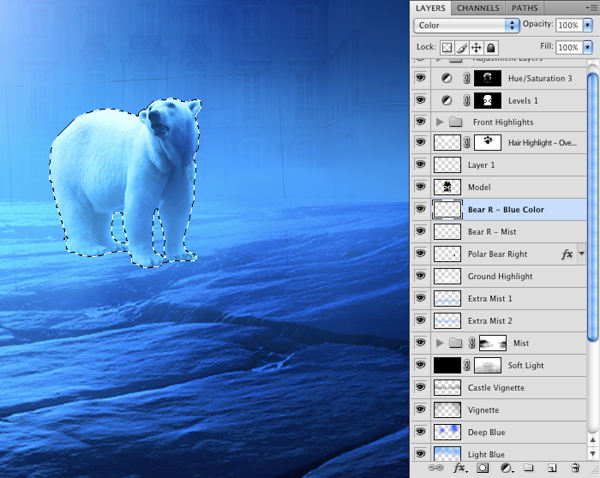Screen dimensions: 600x478
Task: Click the scroll up arrow near panel bottom
Action: [593, 440]
